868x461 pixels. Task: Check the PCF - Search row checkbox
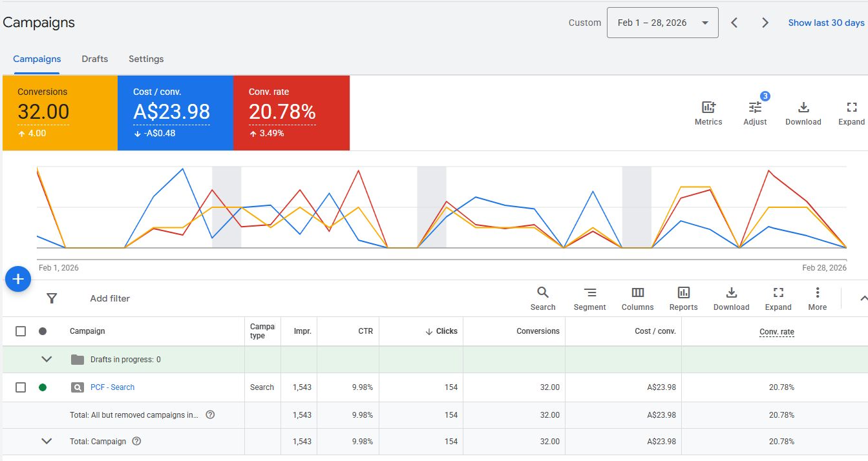21,387
